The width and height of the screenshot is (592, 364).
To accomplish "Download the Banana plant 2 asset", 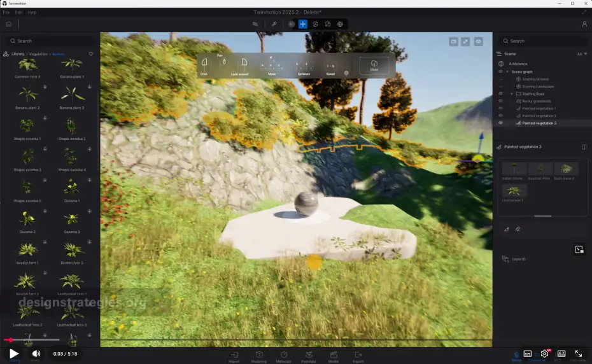I will click(45, 87).
